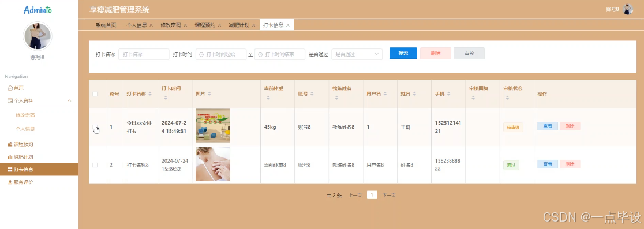644x229 pixels.
Task: Go to 下一页 in pagination
Action: click(x=389, y=196)
